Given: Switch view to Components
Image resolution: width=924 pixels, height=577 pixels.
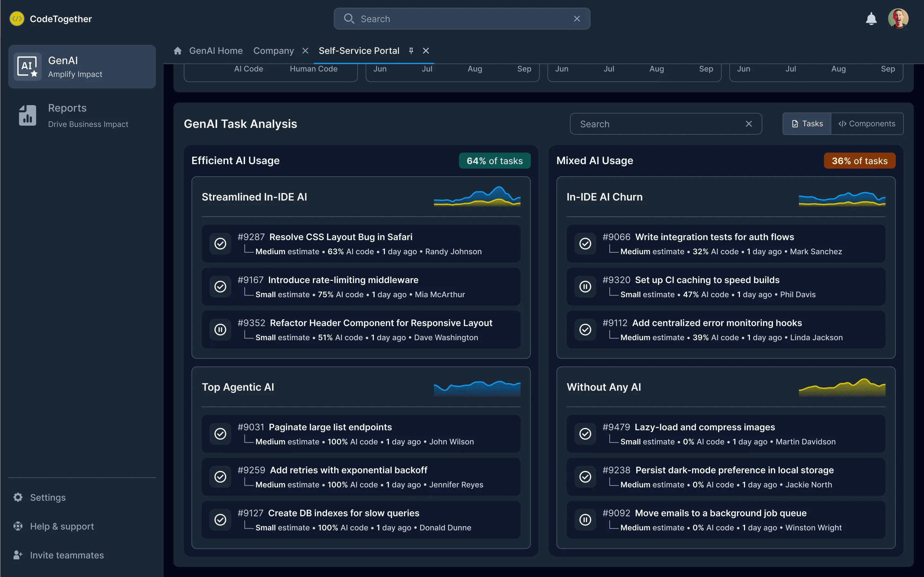Looking at the screenshot, I should point(867,124).
